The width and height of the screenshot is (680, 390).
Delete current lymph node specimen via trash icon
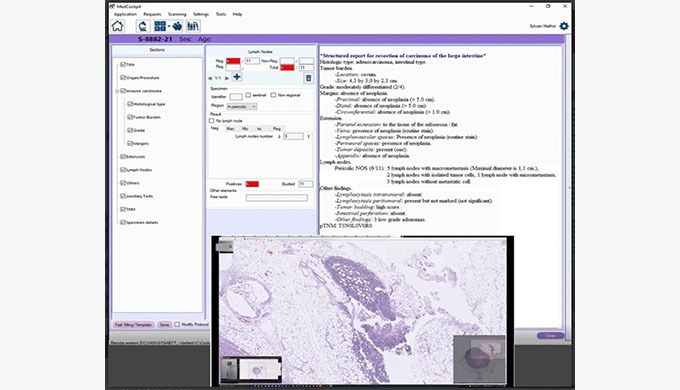click(x=308, y=78)
